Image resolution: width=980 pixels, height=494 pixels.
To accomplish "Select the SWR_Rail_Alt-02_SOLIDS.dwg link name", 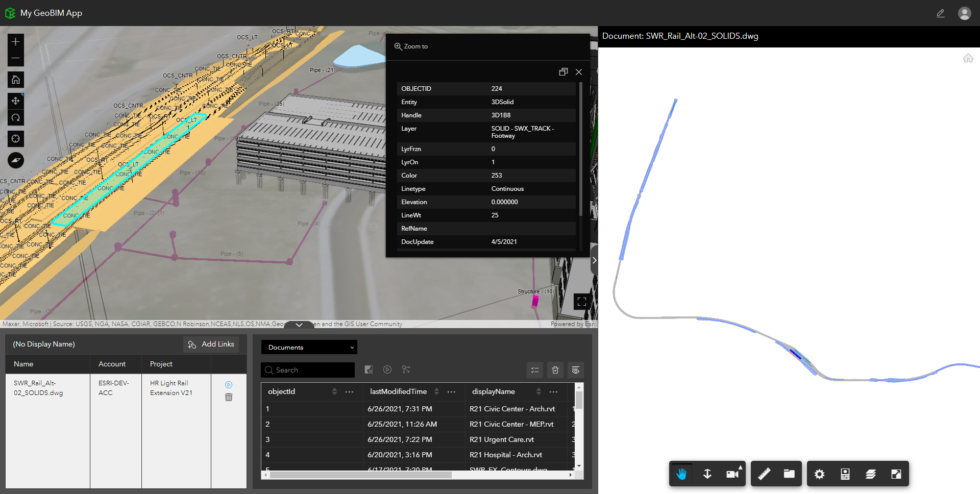I will (38, 388).
